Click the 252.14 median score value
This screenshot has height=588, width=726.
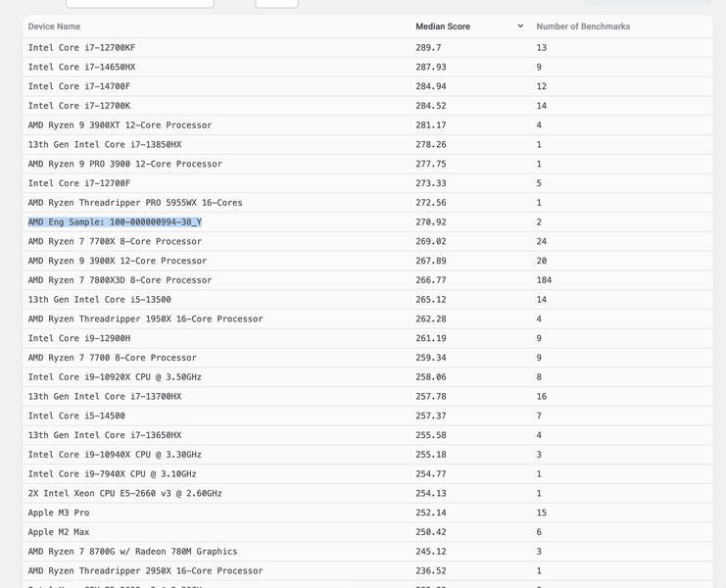point(430,514)
